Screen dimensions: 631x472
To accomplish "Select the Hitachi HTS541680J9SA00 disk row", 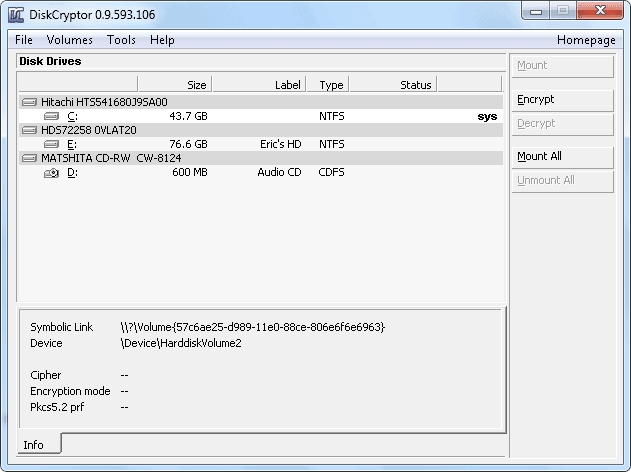I will coord(261,102).
